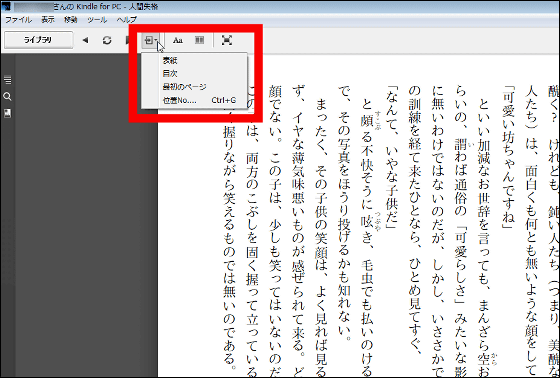Open the search magnifier in sidebar
Image resolution: width=560 pixels, height=378 pixels.
click(7, 96)
